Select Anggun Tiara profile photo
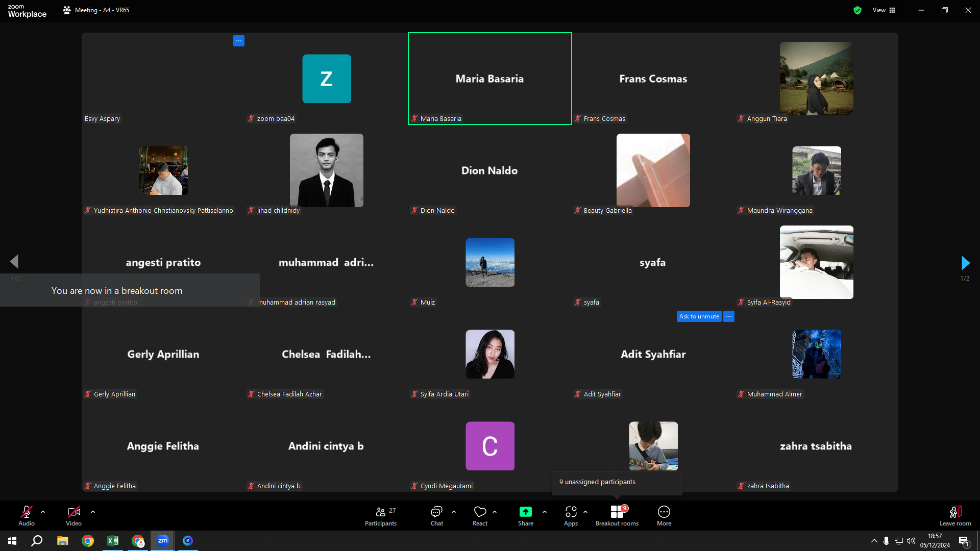The width and height of the screenshot is (980, 551). tap(817, 79)
